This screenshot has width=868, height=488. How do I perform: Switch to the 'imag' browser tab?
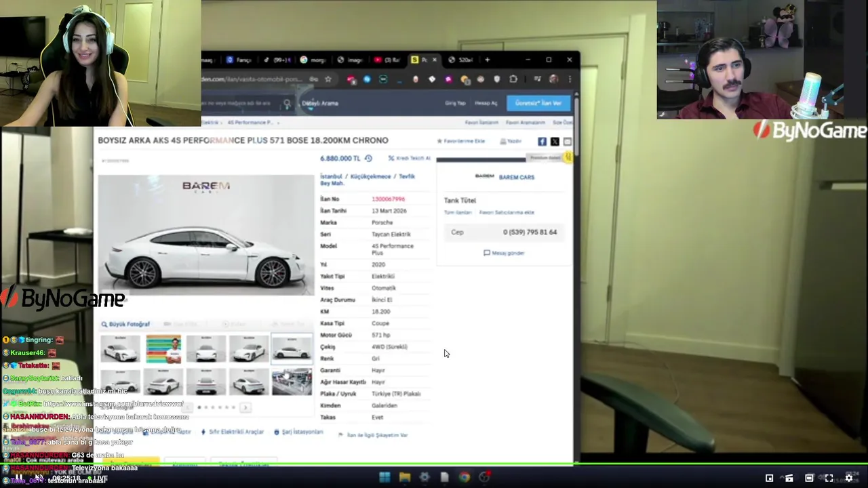[350, 60]
